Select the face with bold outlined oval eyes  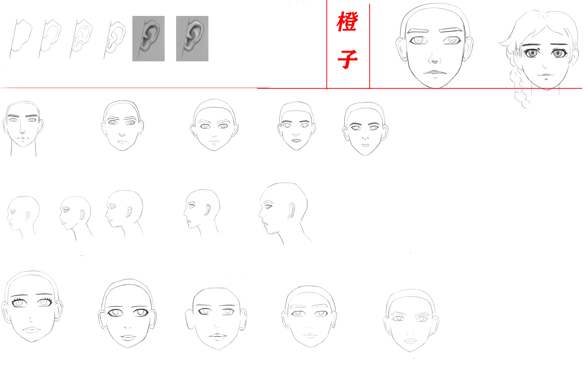coord(127,313)
